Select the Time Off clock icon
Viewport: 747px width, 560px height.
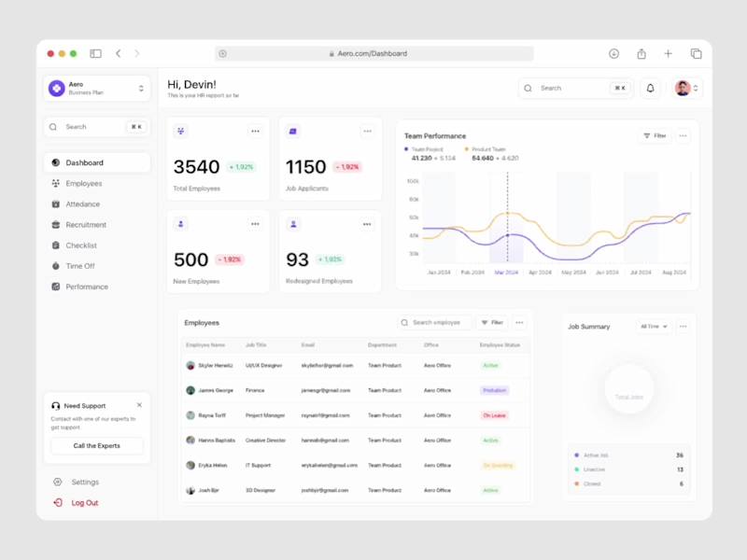pos(58,265)
